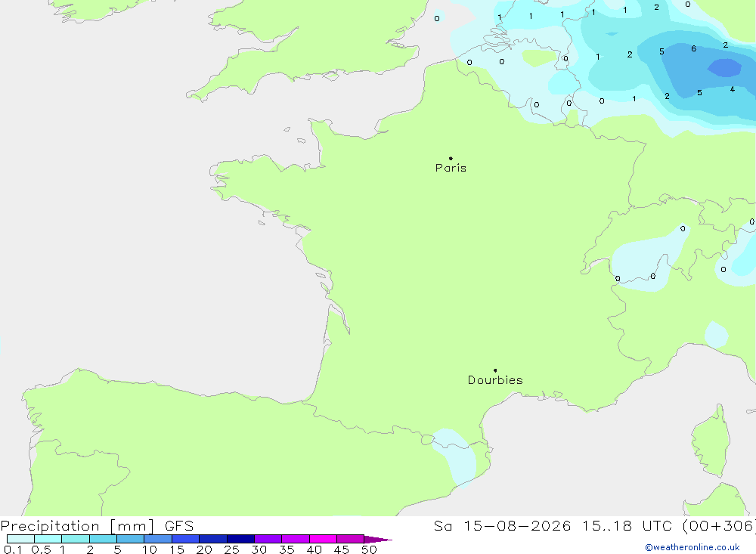Choose the 30–35 mm purple legend swatch
Screen dimensions: 756x554
(268, 539)
